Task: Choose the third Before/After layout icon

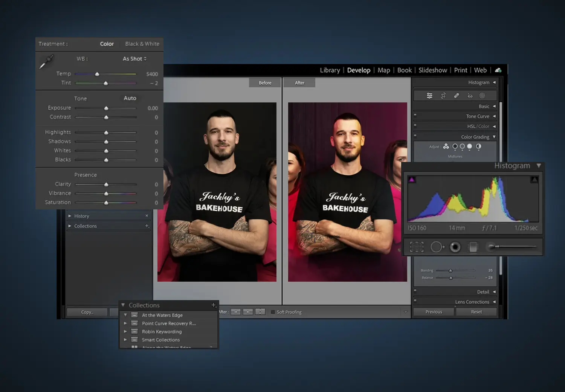Action: (260, 312)
